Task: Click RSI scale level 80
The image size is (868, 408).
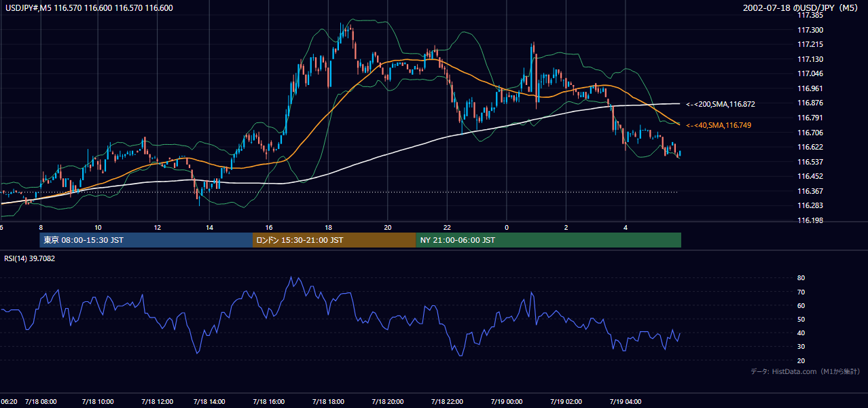Action: pyautogui.click(x=801, y=278)
